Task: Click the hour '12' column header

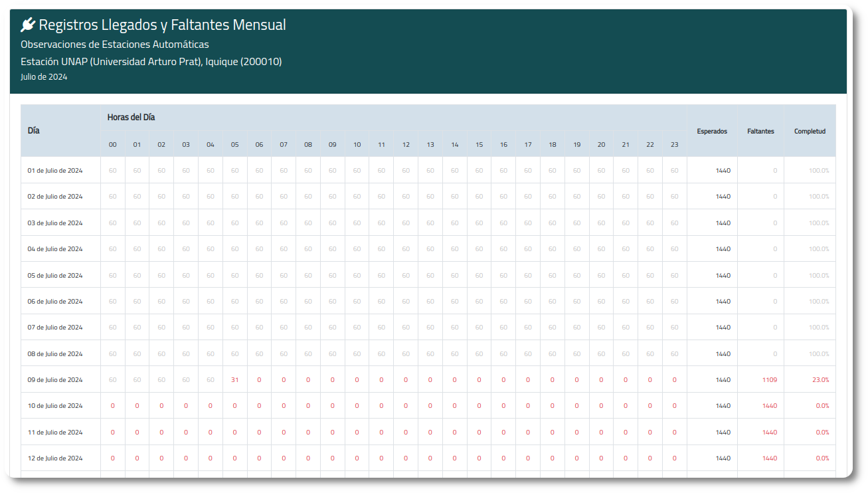Action: point(406,145)
